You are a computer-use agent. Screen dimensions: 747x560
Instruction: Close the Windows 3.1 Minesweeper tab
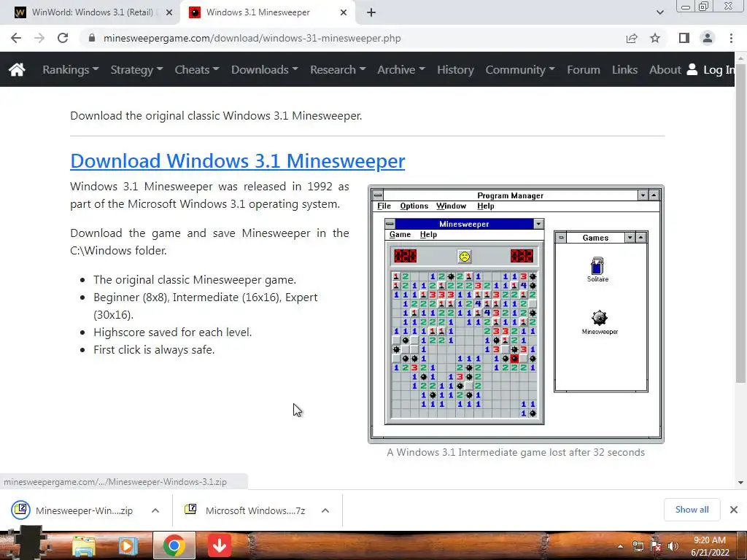(x=344, y=12)
